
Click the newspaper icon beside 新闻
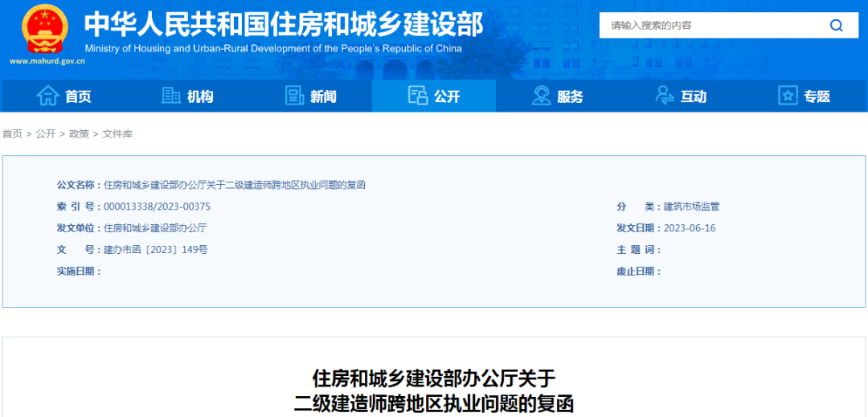295,96
